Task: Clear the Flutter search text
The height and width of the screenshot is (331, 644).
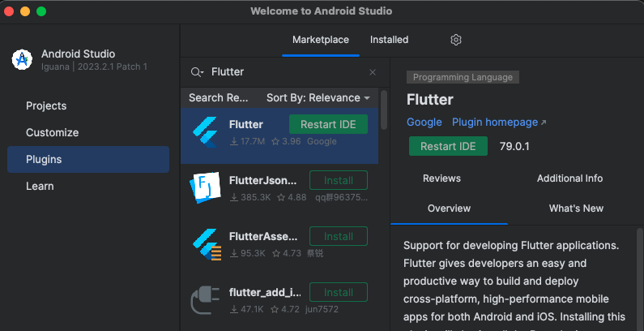Action: tap(373, 72)
